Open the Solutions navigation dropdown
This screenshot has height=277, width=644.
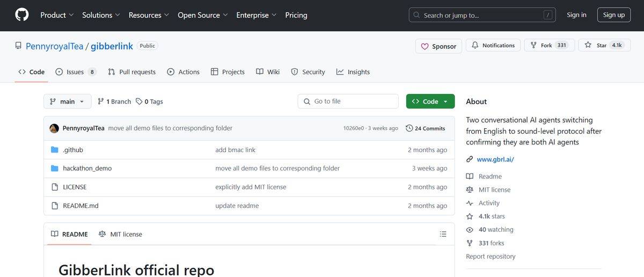tap(101, 15)
